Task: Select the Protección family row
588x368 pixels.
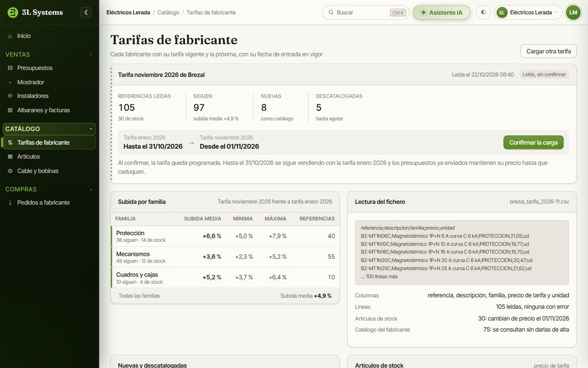Action: tap(225, 236)
